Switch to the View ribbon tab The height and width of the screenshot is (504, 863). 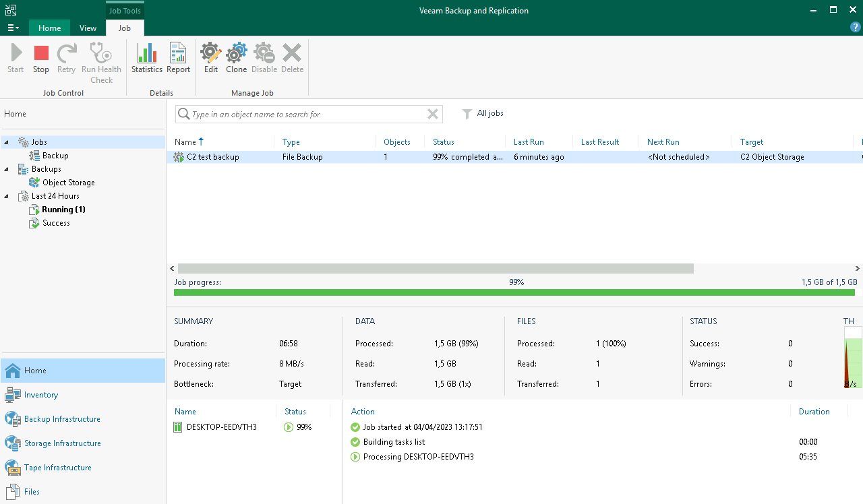(88, 28)
